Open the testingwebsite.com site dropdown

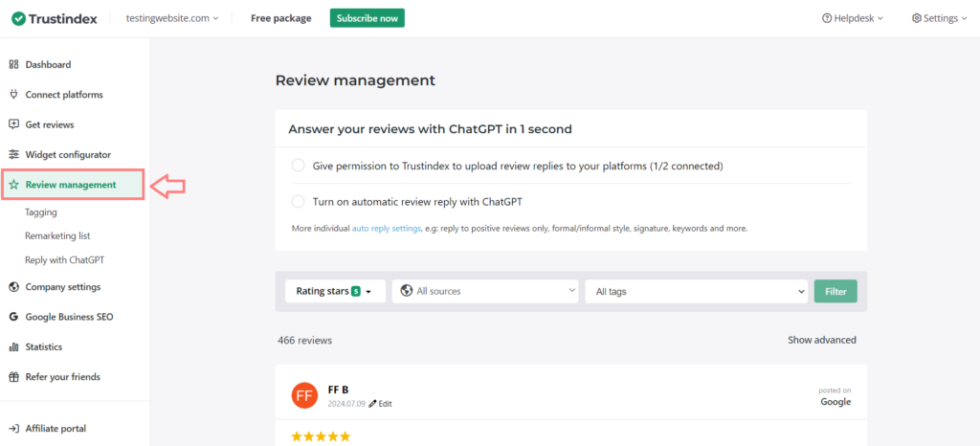pos(172,18)
